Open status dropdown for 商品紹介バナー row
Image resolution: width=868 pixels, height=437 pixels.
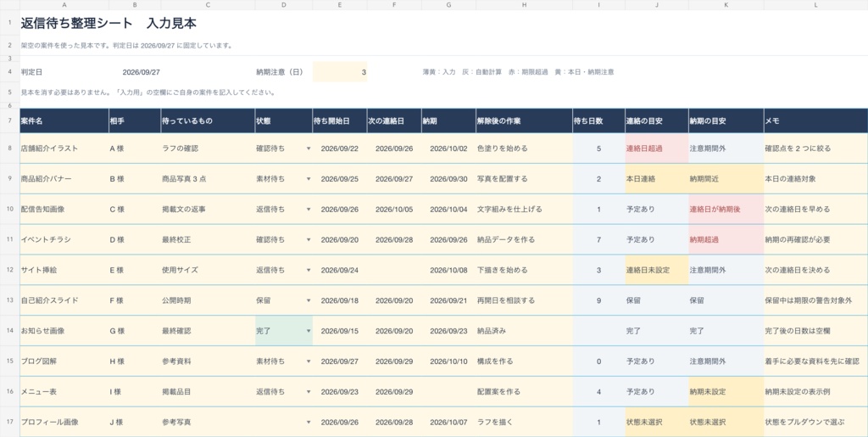coord(309,179)
